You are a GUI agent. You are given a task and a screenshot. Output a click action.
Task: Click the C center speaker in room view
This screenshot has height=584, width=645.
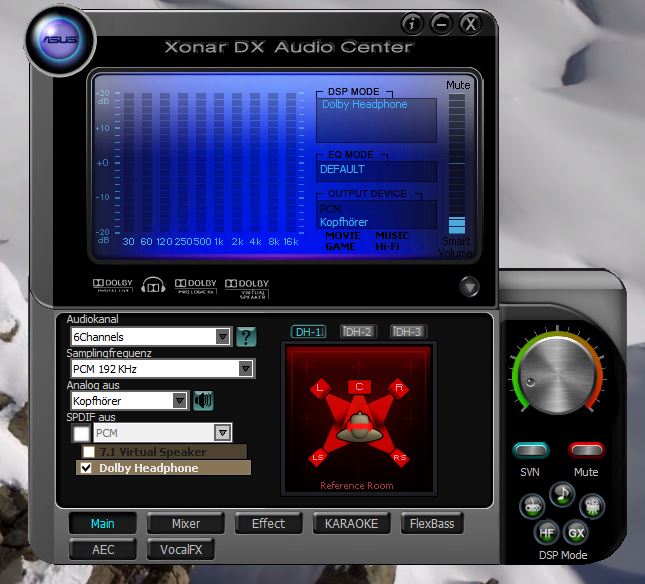359,387
